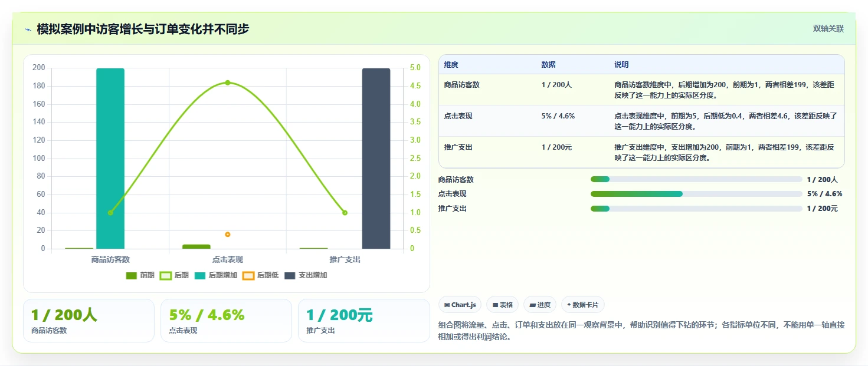
Task: Click the 商品访客数 x-axis label
Action: click(x=110, y=259)
